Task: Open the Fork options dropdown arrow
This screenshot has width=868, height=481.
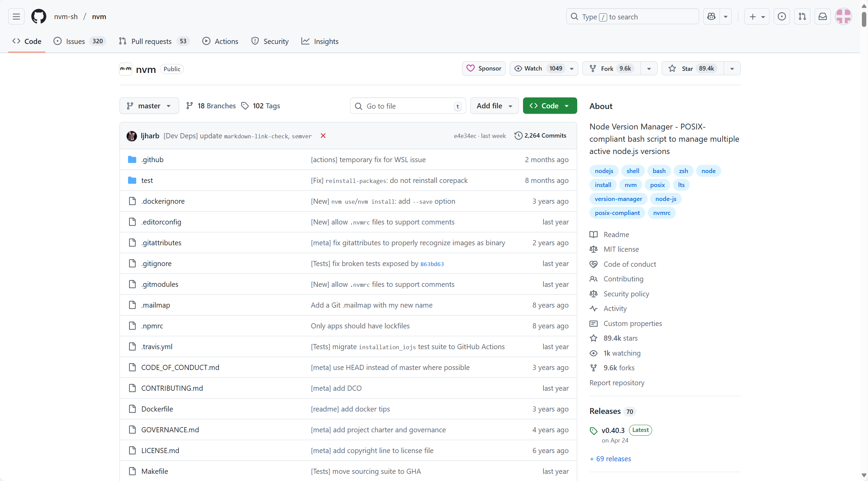Action: pos(648,68)
